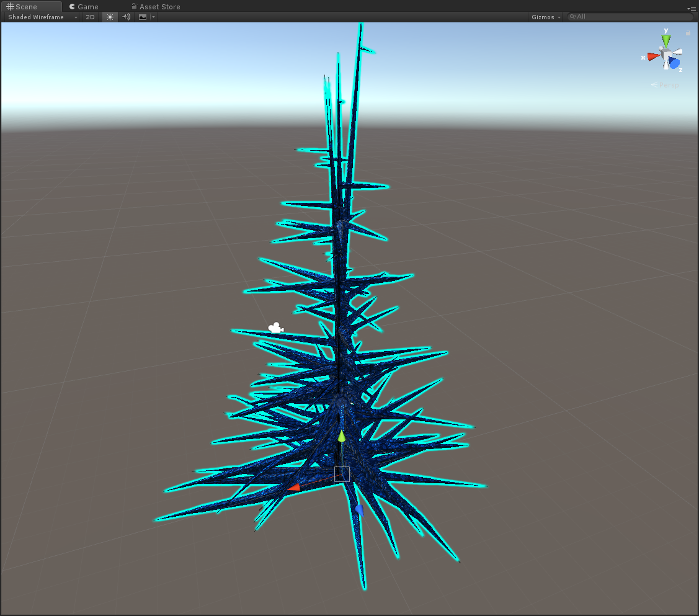Toggle the 2D view mode button
Screen dimensions: 699x616
tap(90, 17)
